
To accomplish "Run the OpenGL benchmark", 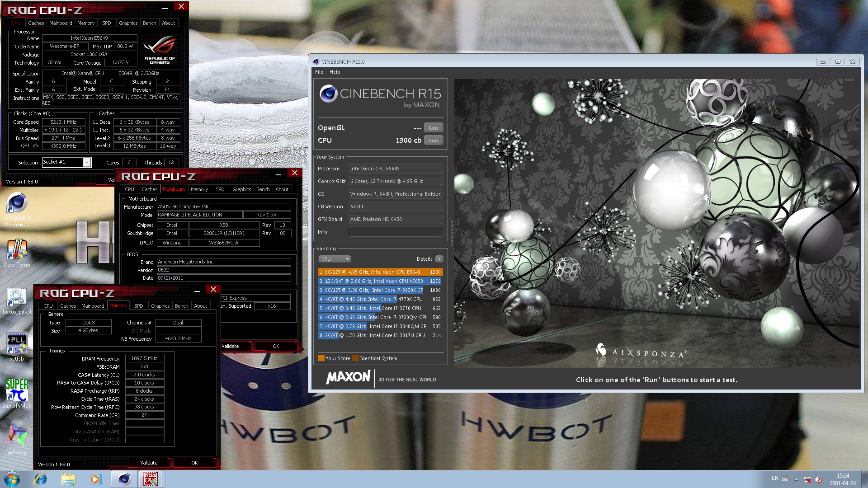I will pyautogui.click(x=433, y=128).
